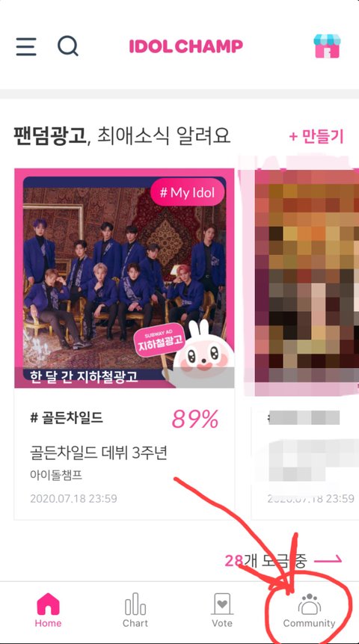Open the pink shop store icon

click(x=327, y=46)
